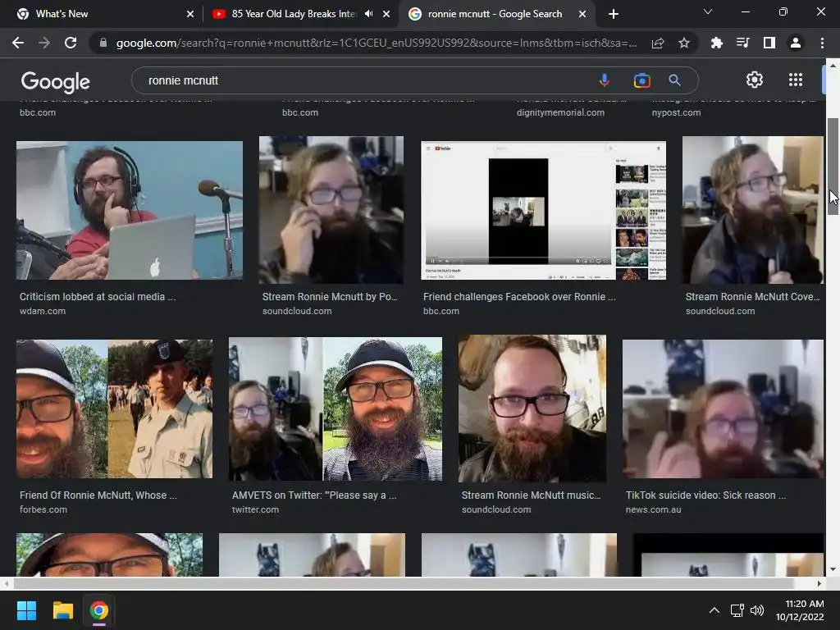Screen dimensions: 840x630
Task: Open File Explorer from the taskbar
Action: click(x=62, y=610)
